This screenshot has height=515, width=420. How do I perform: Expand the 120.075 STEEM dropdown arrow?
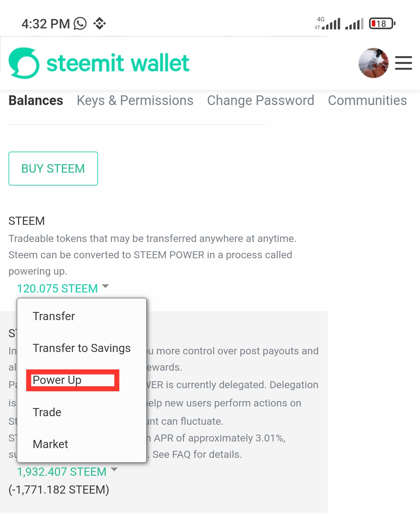[x=105, y=286]
